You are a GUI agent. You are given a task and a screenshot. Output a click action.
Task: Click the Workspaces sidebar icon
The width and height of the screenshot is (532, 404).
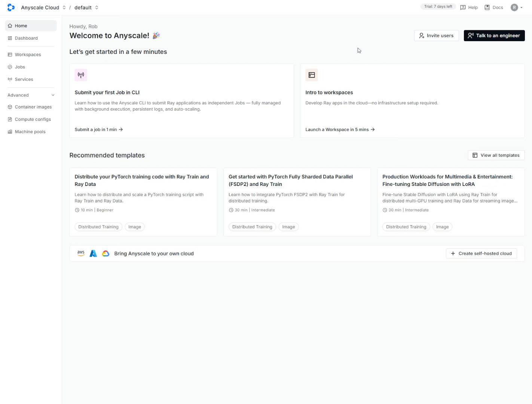10,55
